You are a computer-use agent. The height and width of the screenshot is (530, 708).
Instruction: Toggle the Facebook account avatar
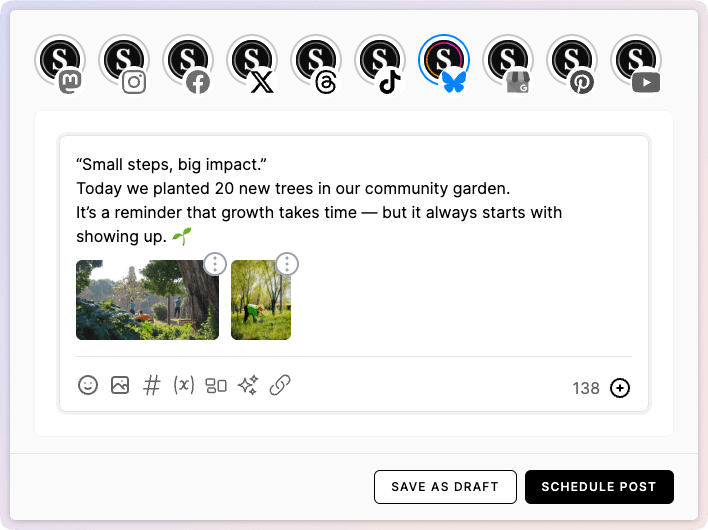(189, 61)
